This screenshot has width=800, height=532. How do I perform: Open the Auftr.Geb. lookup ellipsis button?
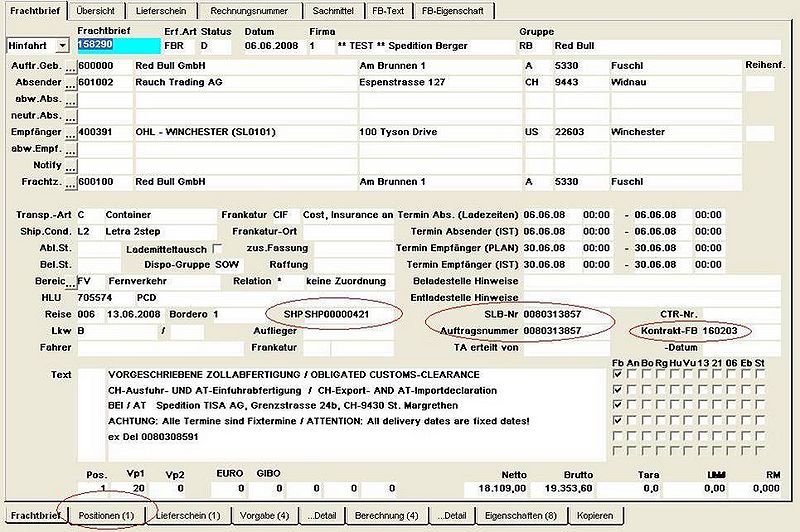(71, 68)
